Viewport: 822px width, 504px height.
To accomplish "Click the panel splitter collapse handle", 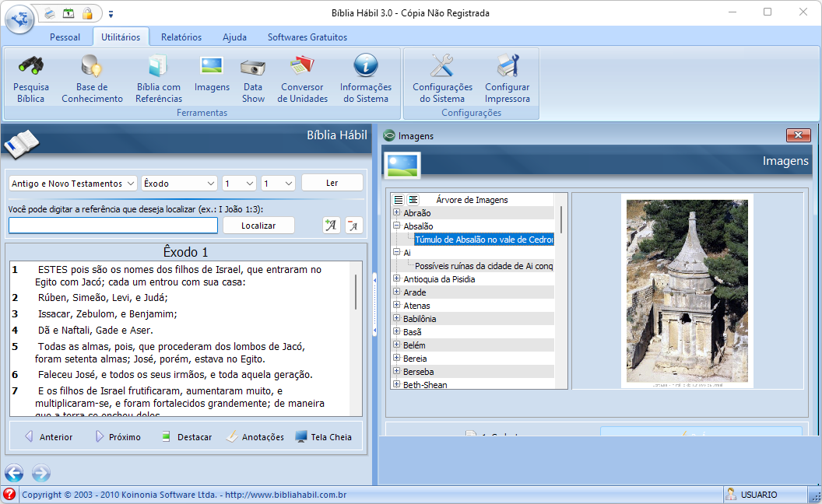I will [x=375, y=304].
